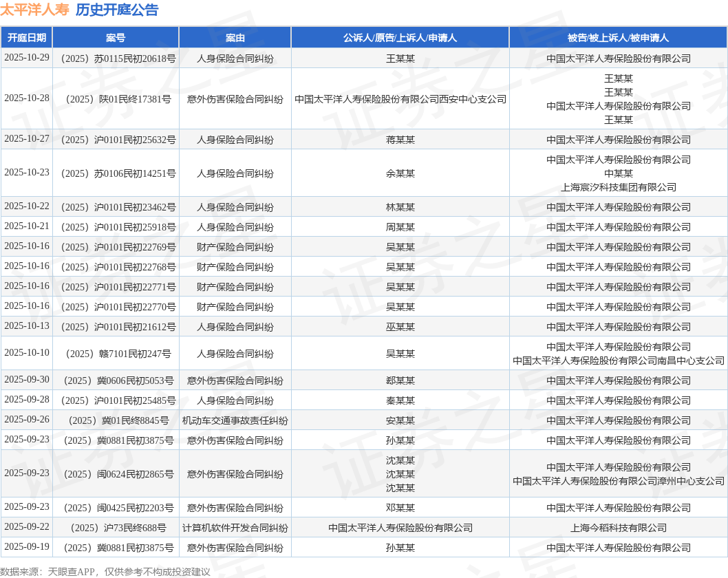Click the date 2025-09-30

coord(26,380)
